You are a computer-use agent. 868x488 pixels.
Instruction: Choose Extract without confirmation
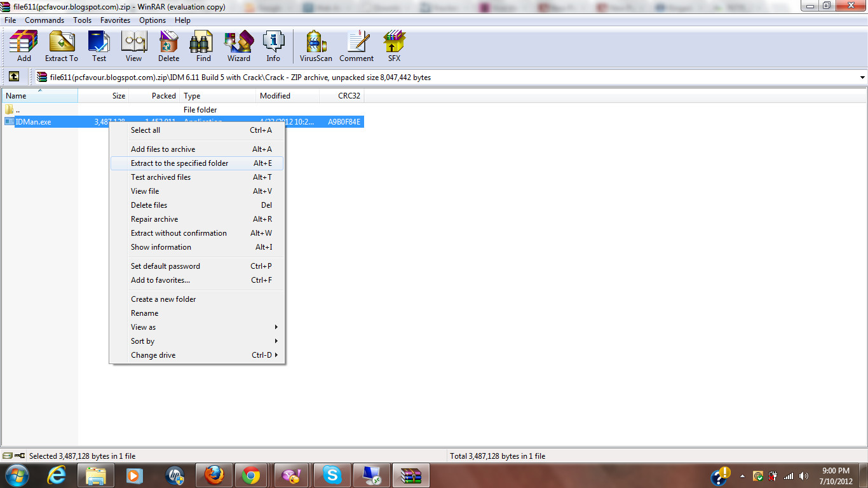[x=197, y=233]
